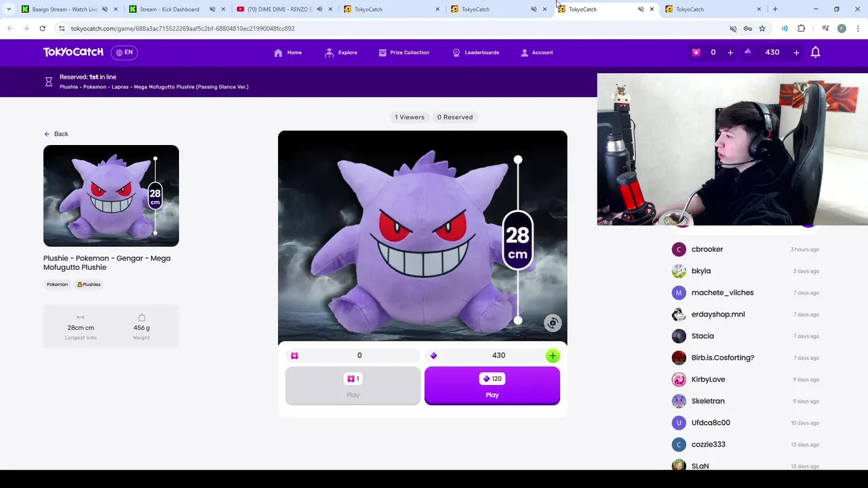Click the weight icon
868x488 pixels.
[x=142, y=317]
